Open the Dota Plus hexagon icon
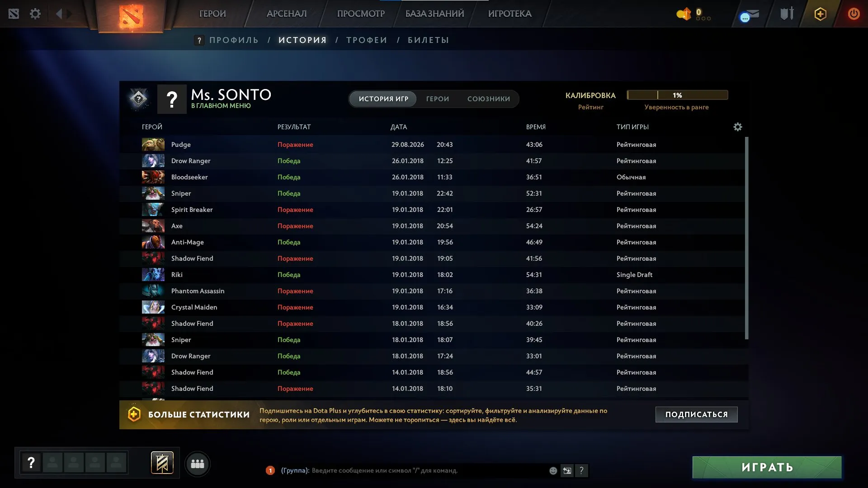This screenshot has height=488, width=868. tap(820, 14)
